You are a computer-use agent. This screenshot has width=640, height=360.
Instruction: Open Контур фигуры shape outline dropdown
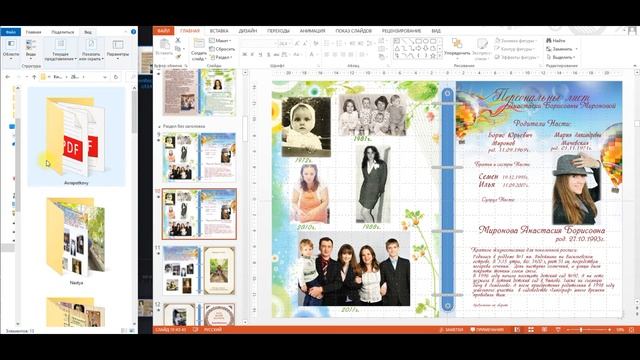(x=515, y=49)
